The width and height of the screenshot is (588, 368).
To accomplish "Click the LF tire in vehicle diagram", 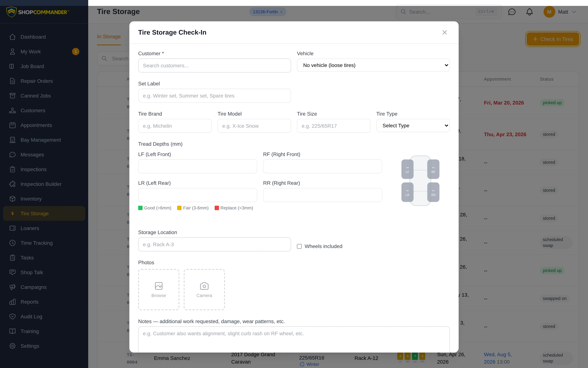I will pos(408,169).
